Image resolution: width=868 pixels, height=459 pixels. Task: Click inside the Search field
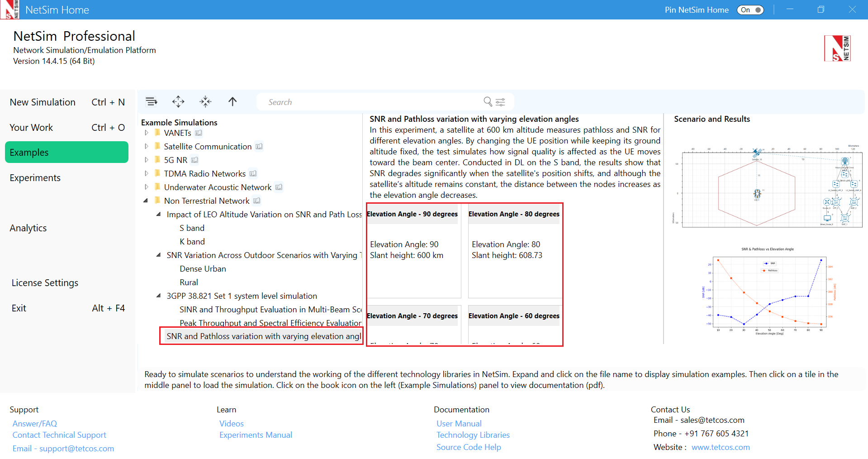click(x=371, y=102)
